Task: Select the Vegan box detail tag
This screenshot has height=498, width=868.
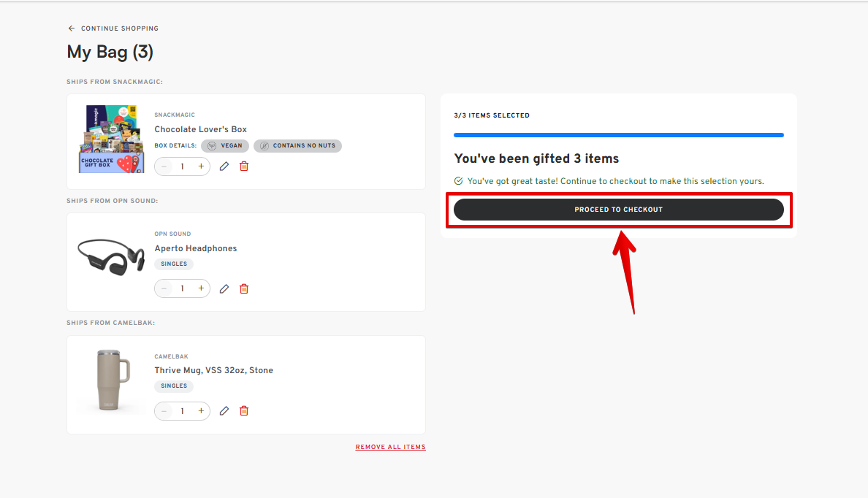Action: (x=225, y=146)
